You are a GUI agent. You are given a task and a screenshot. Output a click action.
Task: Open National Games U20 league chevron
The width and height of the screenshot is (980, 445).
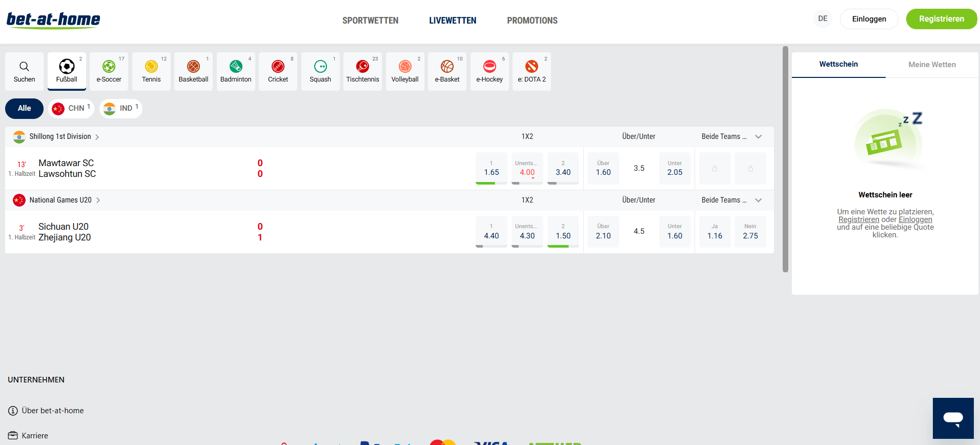click(98, 200)
